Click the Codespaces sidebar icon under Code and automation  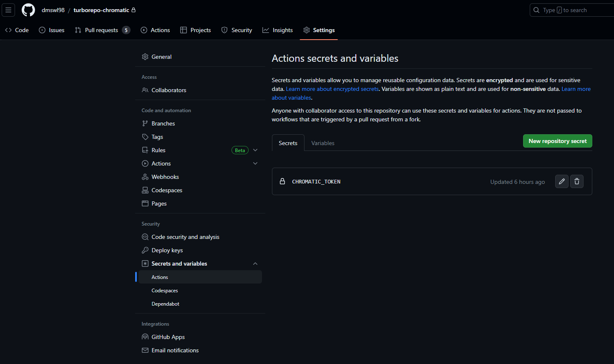(x=145, y=190)
